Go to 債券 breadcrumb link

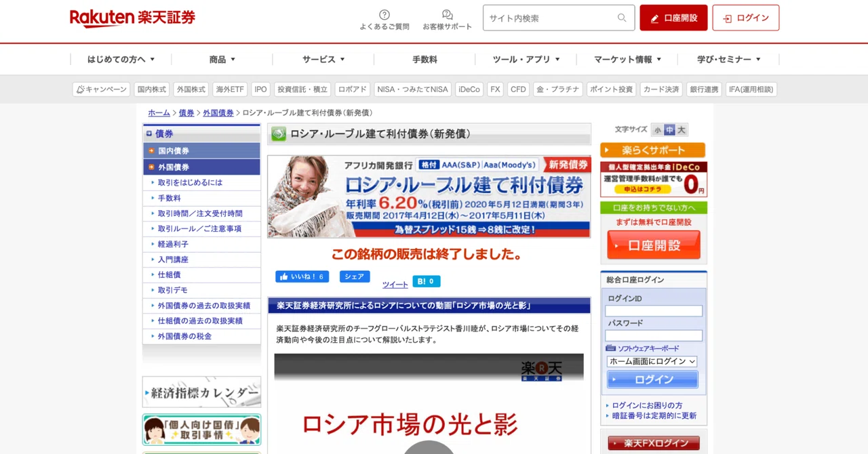click(186, 113)
